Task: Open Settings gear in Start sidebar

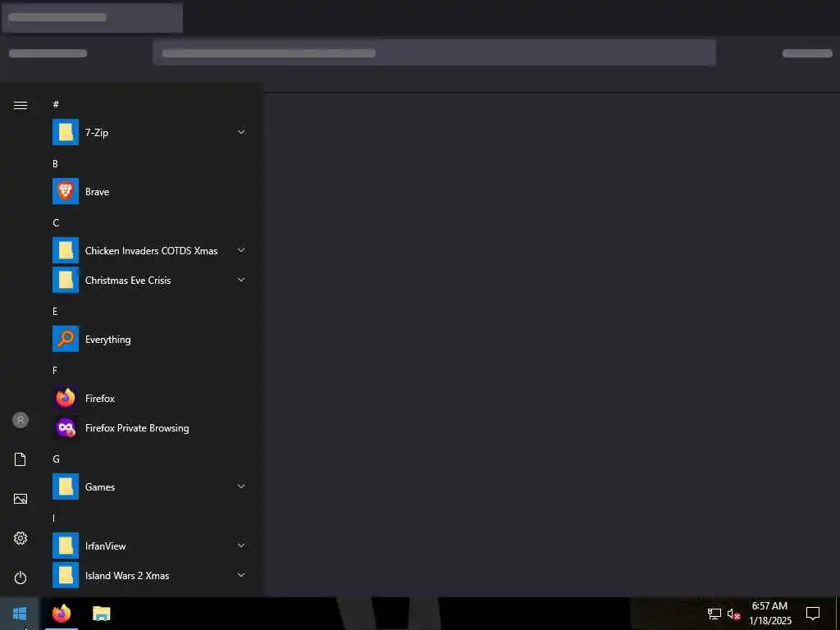Action: tap(21, 538)
